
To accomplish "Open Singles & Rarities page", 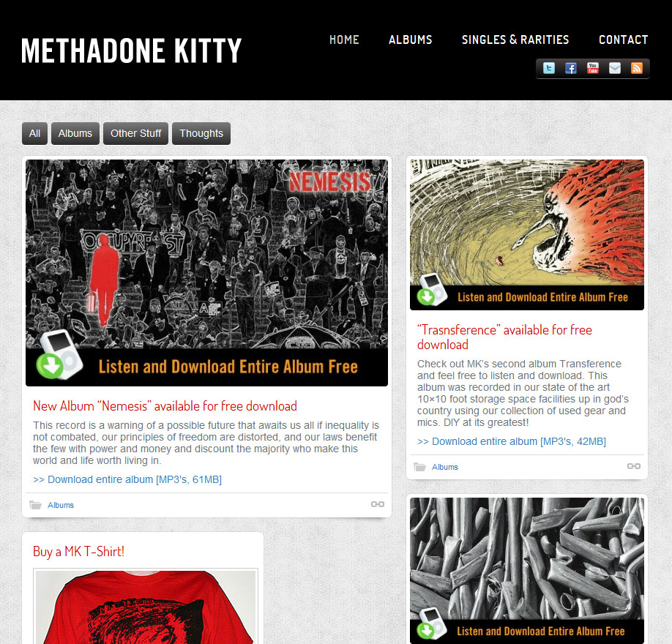I will [x=515, y=40].
